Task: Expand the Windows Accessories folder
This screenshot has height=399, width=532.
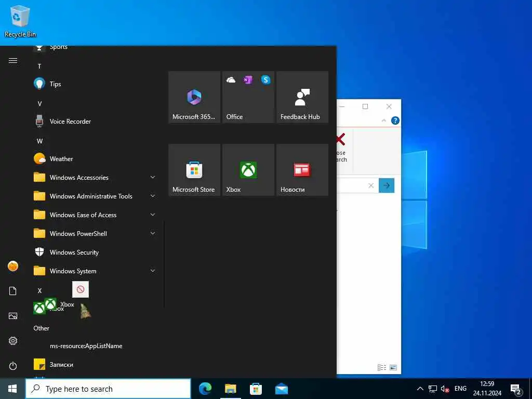Action: click(94, 177)
